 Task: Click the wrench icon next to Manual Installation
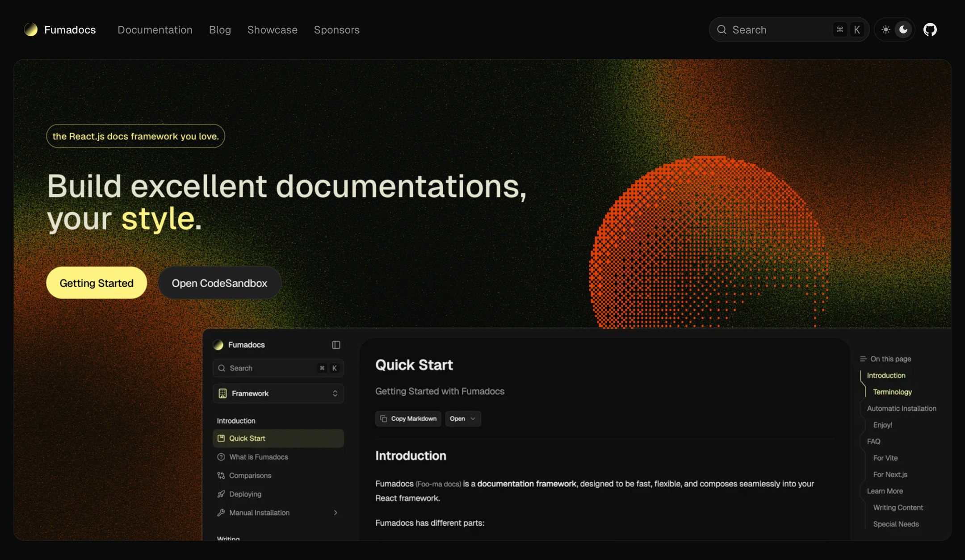coord(222,513)
